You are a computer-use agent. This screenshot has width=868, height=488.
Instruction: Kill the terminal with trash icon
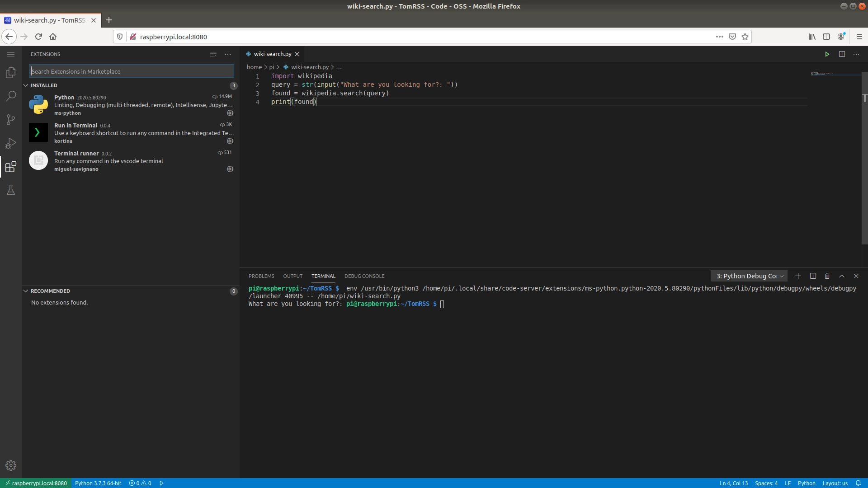click(x=827, y=276)
